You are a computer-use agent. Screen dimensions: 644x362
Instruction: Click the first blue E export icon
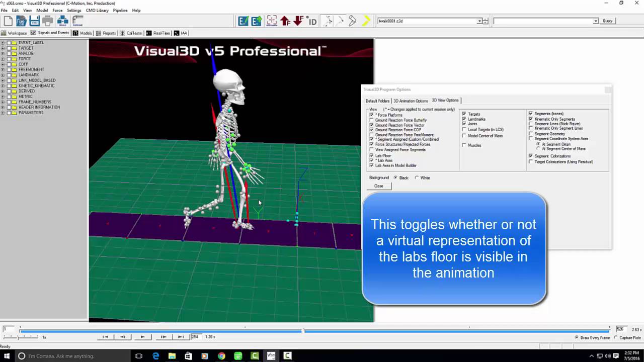tap(244, 21)
